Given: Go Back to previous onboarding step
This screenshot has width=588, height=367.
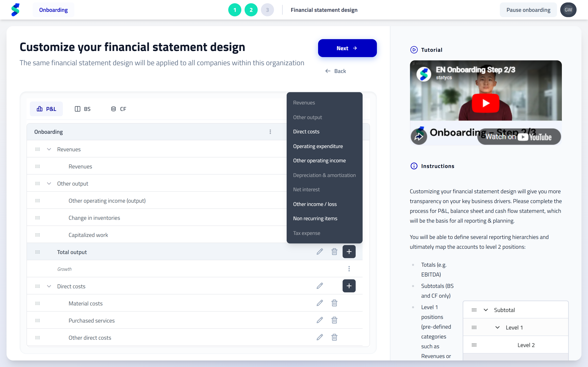Looking at the screenshot, I should pos(336,71).
